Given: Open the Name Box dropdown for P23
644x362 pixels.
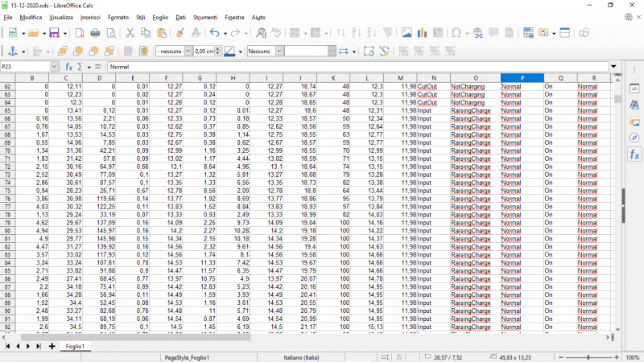Looking at the screenshot, I should (55, 67).
